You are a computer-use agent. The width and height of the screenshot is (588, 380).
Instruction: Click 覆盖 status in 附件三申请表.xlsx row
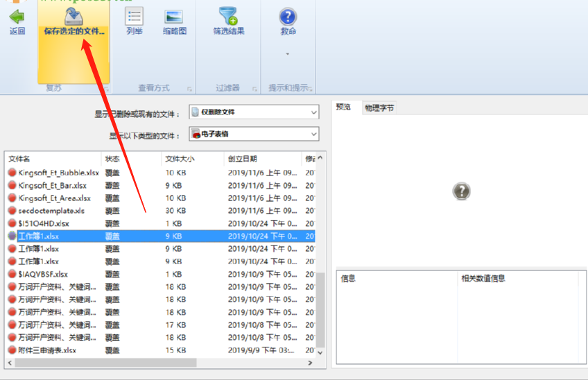[x=112, y=350]
